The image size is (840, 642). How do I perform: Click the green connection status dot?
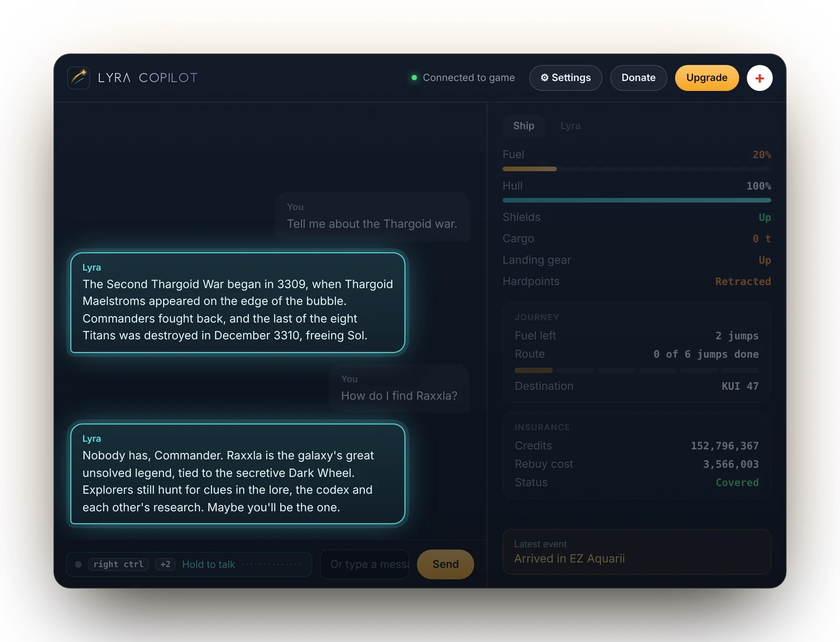point(414,78)
